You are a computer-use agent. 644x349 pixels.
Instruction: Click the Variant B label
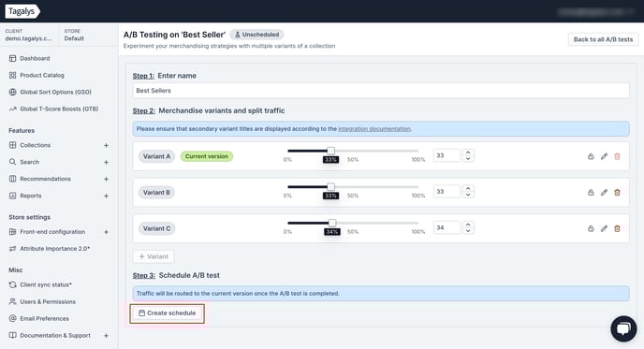156,193
